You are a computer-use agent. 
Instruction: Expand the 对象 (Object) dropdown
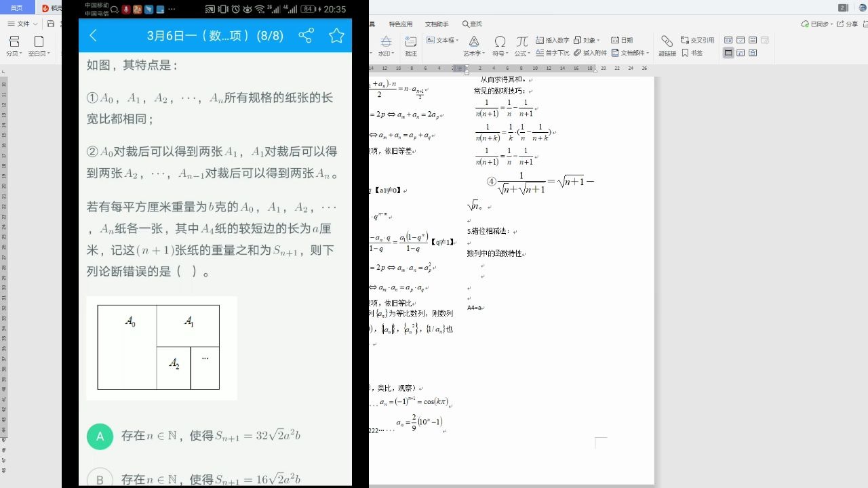pos(588,39)
